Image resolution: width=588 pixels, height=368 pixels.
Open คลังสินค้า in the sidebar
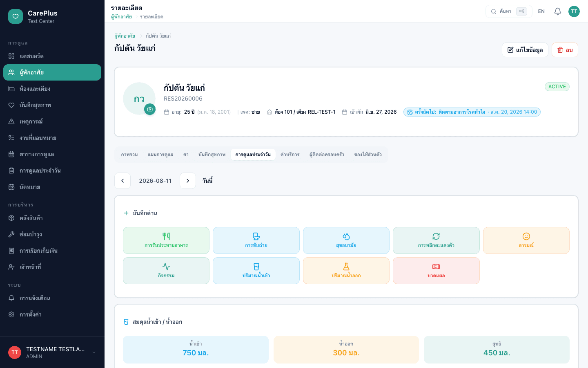click(x=52, y=218)
